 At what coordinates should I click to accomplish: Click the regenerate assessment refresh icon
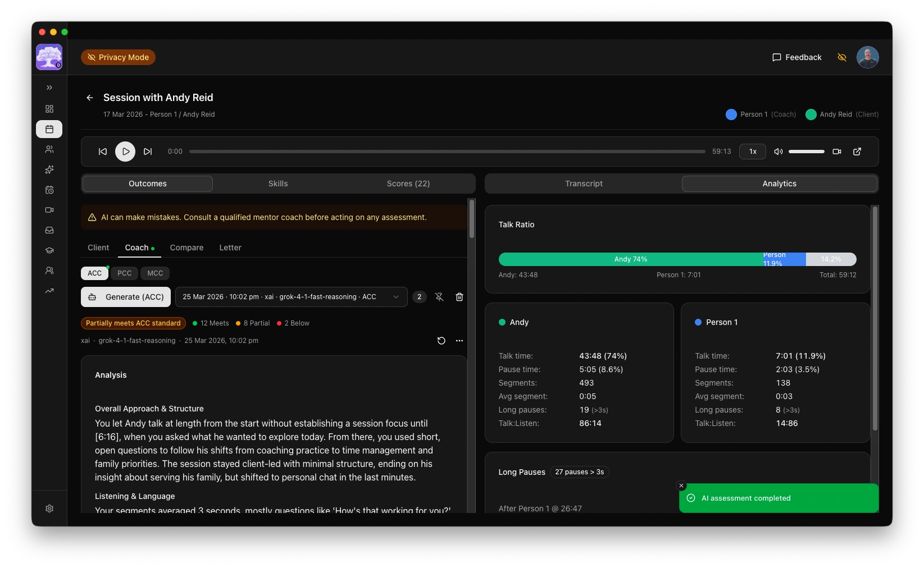pyautogui.click(x=441, y=341)
